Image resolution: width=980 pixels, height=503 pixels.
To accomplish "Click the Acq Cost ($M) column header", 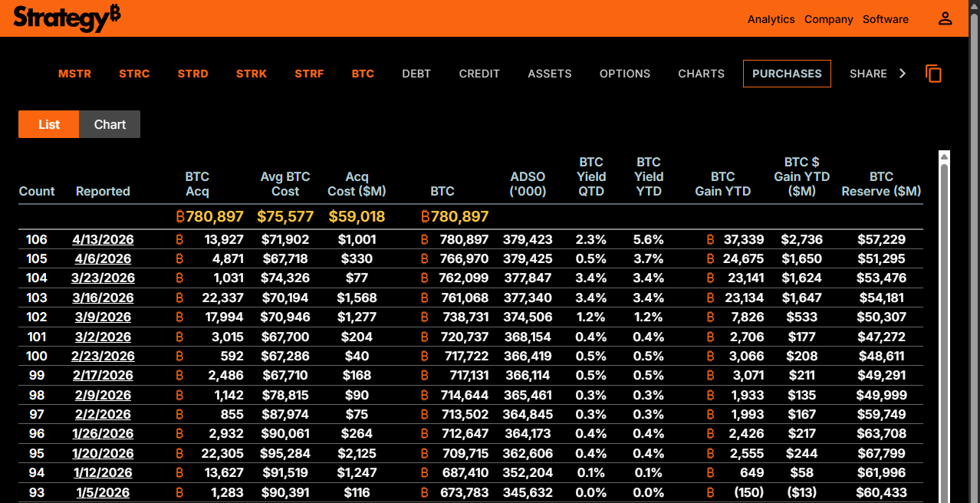I will 357,184.
